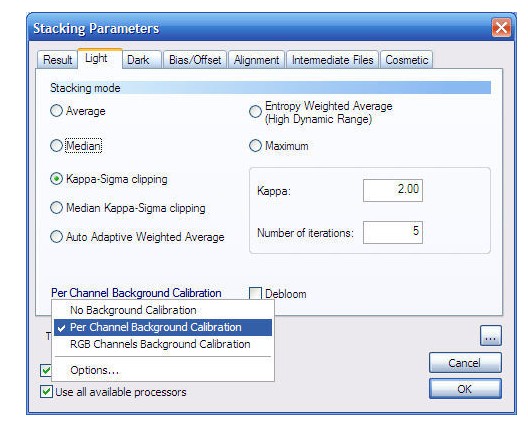Close the Stacking Parameters dialog
This screenshot has height=426, width=528.
click(501, 28)
